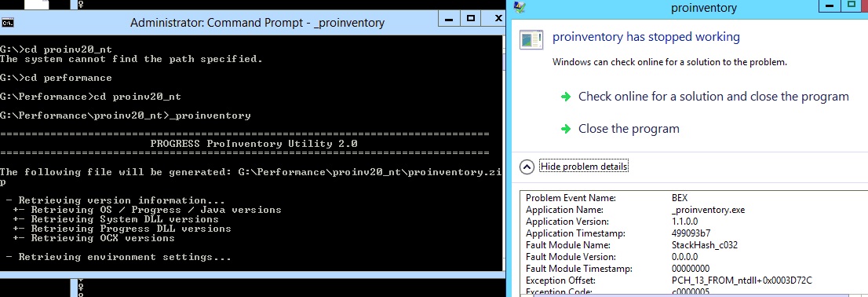Collapse details with the round chevron icon
The height and width of the screenshot is (297, 868).
coord(527,167)
